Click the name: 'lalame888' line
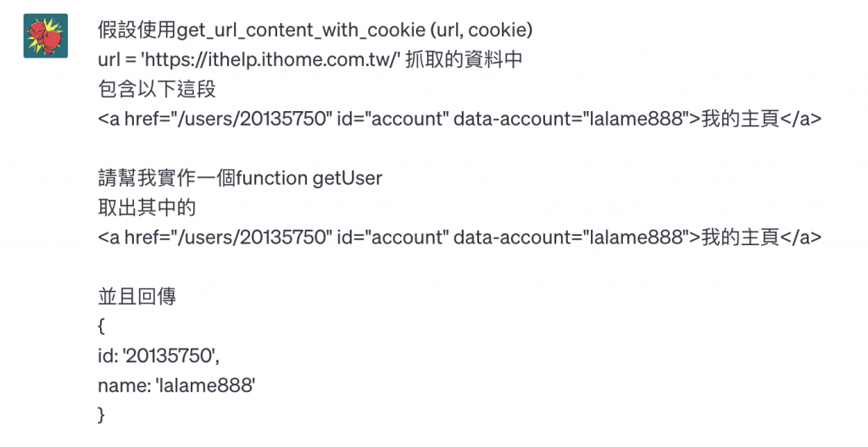 (176, 385)
